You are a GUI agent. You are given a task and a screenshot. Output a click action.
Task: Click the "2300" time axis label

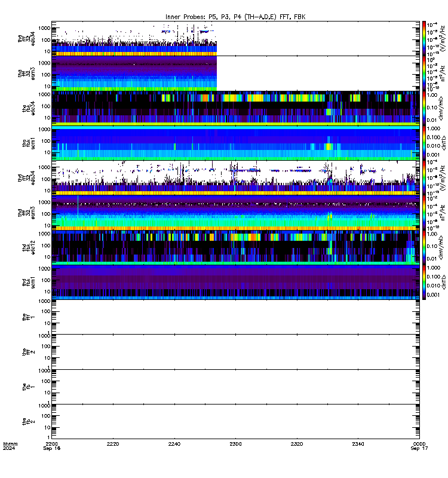pos(235,444)
